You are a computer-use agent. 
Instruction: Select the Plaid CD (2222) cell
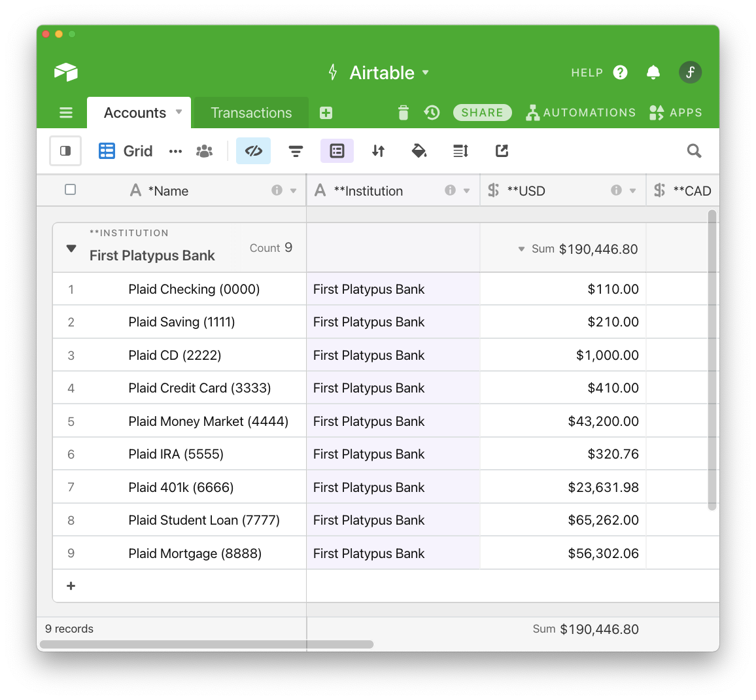(194, 355)
